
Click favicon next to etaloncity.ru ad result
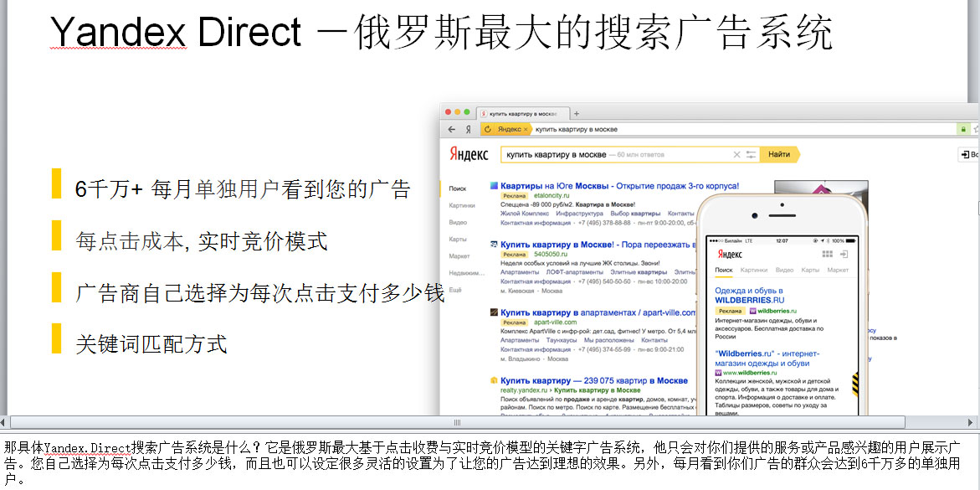point(494,186)
